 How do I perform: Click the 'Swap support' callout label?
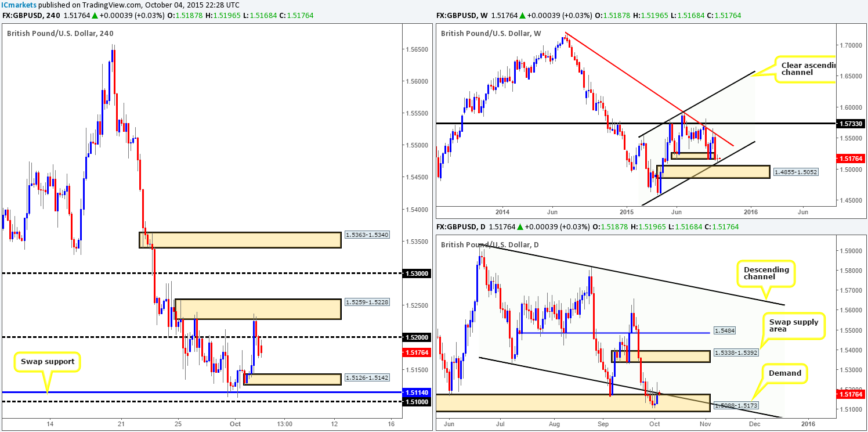tap(48, 361)
